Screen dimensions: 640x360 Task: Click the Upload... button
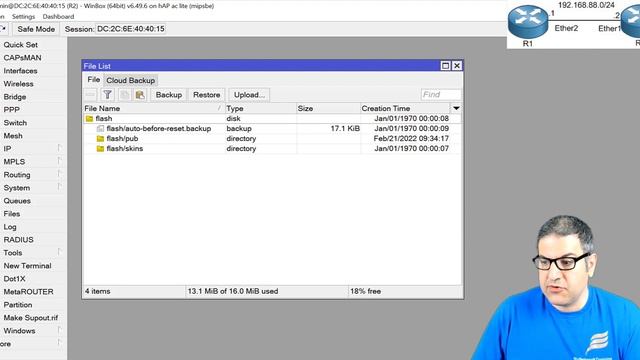click(249, 95)
